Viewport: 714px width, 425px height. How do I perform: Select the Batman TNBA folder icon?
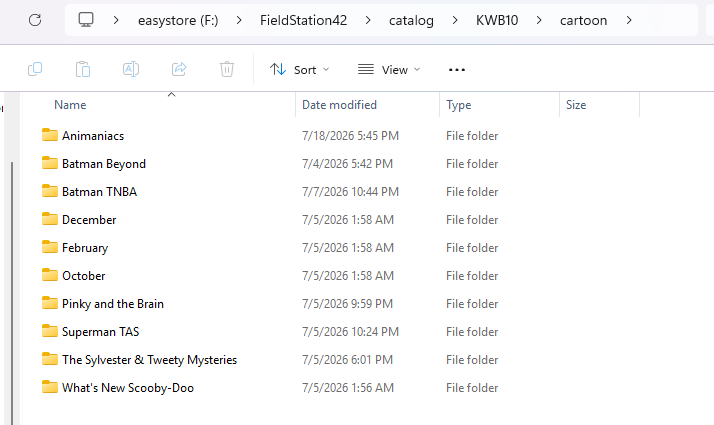click(x=50, y=191)
